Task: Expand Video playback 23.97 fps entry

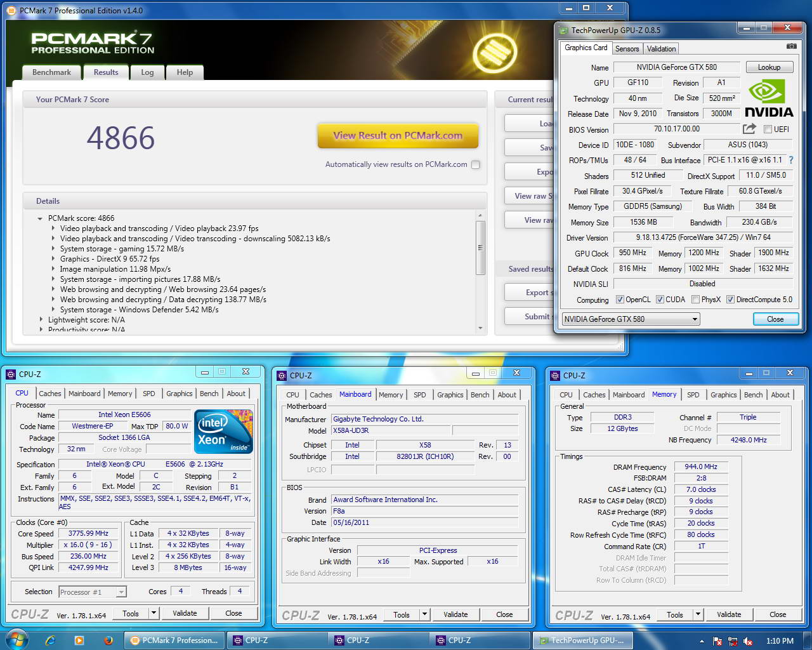Action: [x=53, y=229]
